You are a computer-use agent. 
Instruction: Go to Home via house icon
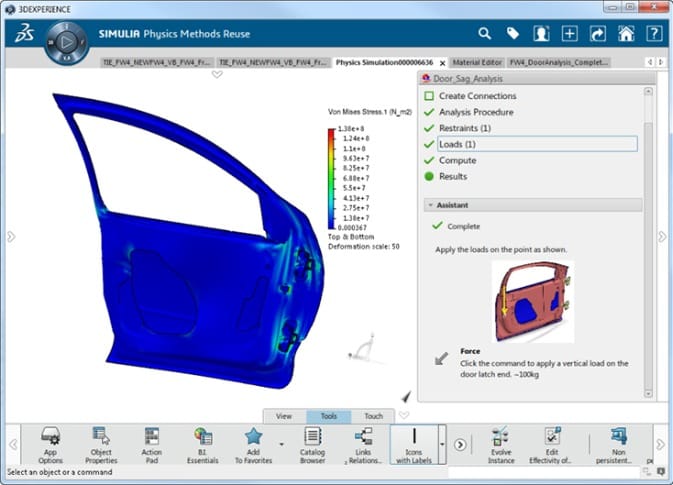(x=626, y=33)
